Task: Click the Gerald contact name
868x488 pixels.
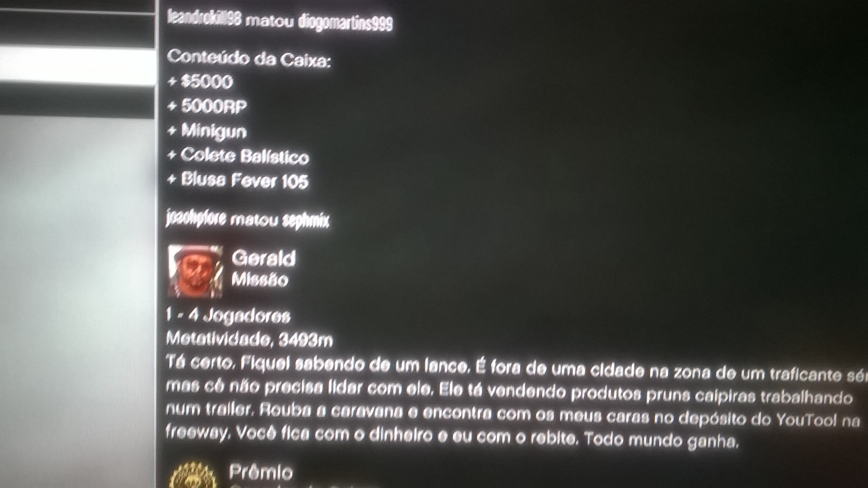Action: (264, 258)
